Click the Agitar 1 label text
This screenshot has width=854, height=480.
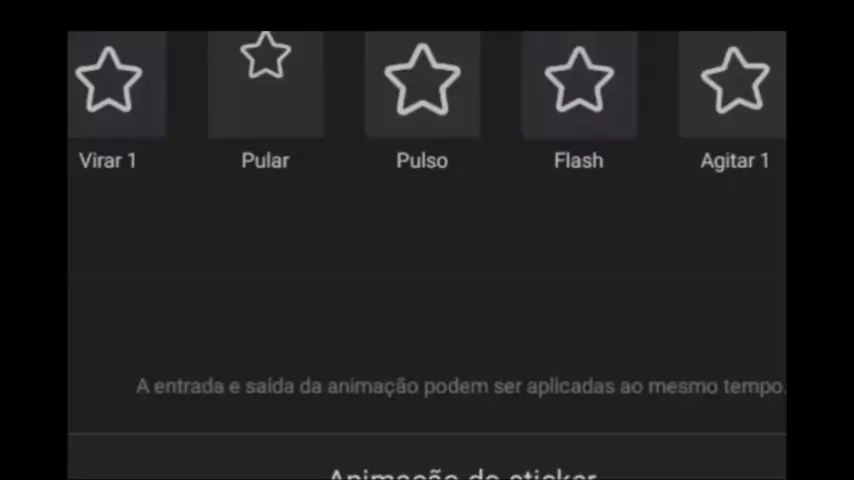pyautogui.click(x=735, y=161)
